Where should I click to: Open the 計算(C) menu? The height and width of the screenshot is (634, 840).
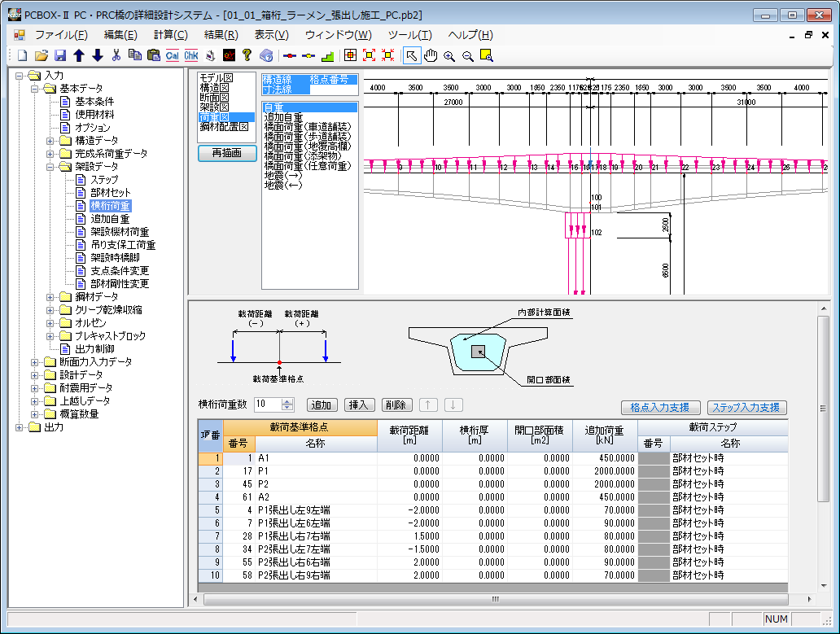pyautogui.click(x=170, y=35)
